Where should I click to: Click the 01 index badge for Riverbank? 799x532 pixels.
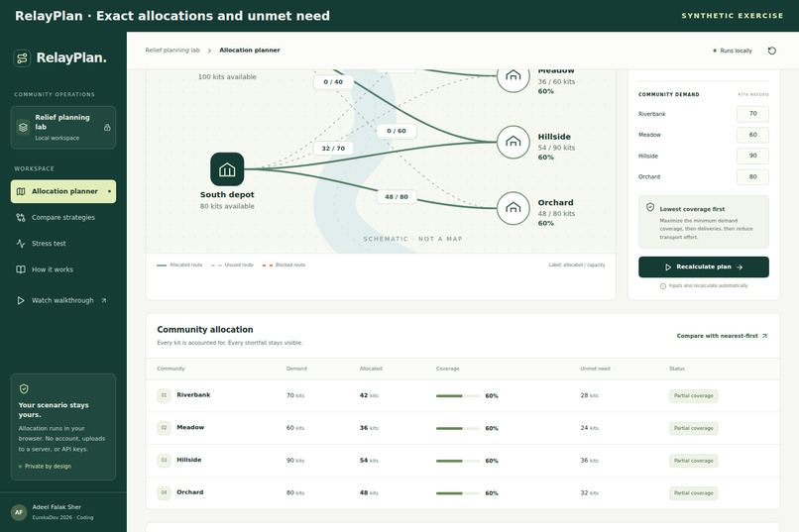[x=165, y=395]
